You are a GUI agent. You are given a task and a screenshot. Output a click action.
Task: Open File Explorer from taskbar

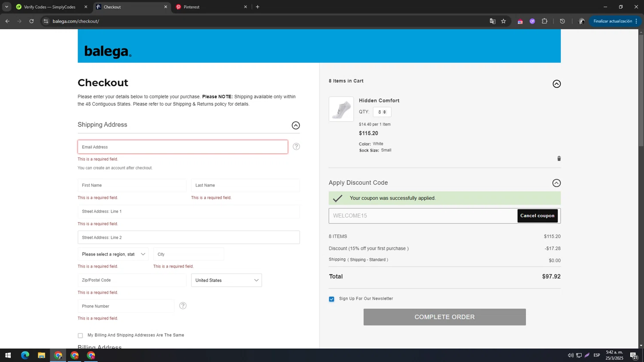(41, 355)
